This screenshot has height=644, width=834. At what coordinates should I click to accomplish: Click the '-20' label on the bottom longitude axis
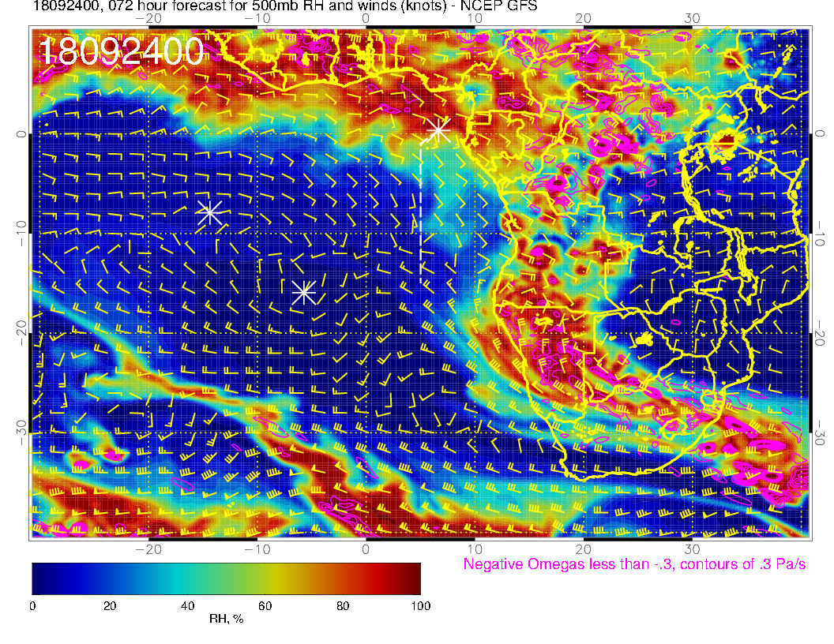point(148,549)
